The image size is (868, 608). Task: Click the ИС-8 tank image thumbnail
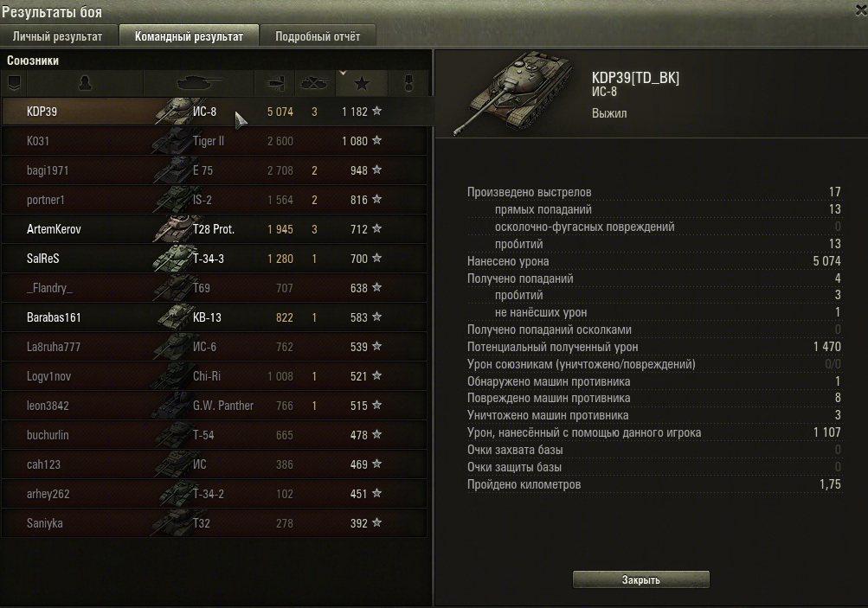(513, 93)
